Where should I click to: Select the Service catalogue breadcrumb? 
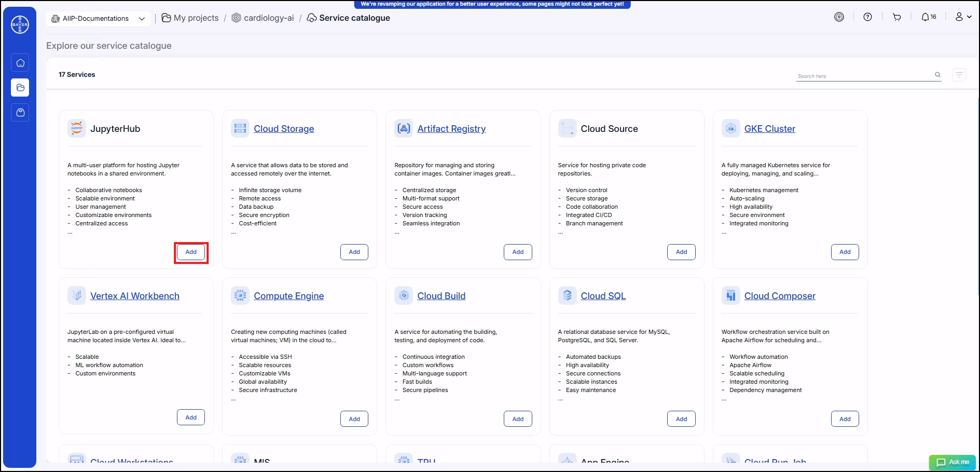pos(349,18)
